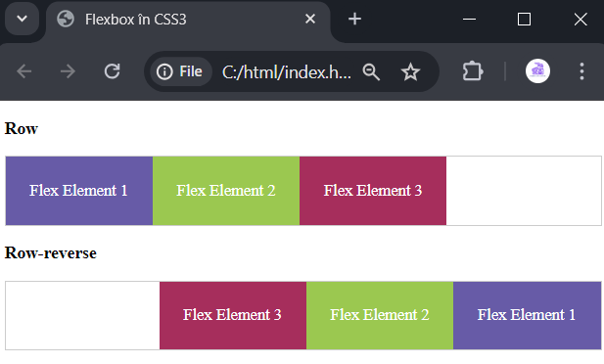Screen dimensions: 604x364
Task: Click crimson Flex Element 3 in Row
Action: coord(373,191)
